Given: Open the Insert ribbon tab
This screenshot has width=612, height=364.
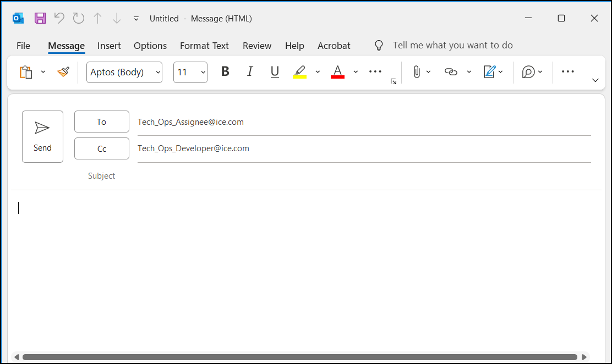Looking at the screenshot, I should click(109, 46).
